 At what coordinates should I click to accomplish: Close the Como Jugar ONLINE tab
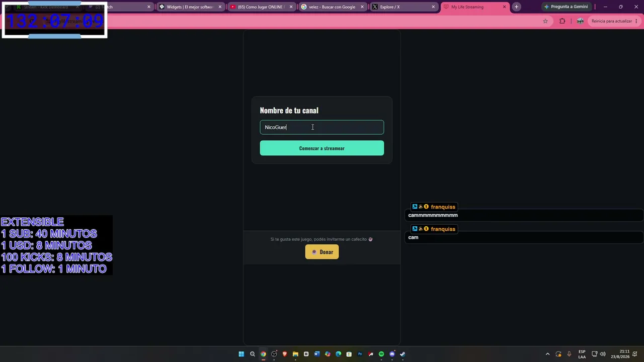[x=291, y=7]
